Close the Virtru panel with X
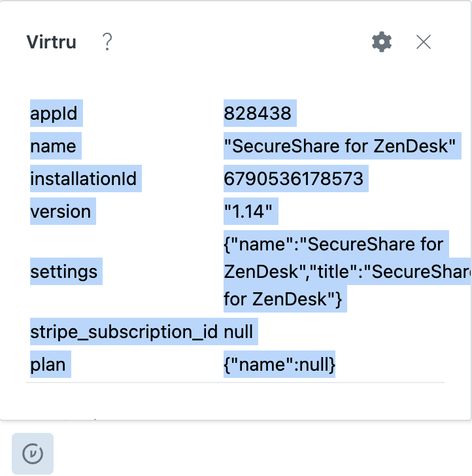This screenshot has width=472, height=476. click(x=424, y=42)
